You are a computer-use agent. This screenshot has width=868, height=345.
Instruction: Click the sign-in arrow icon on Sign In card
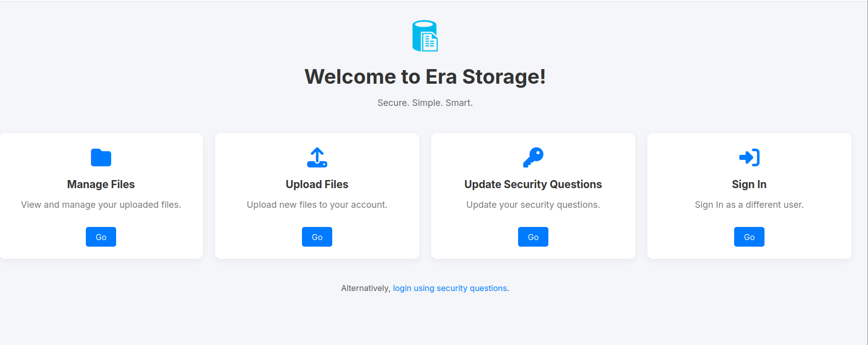(x=749, y=157)
